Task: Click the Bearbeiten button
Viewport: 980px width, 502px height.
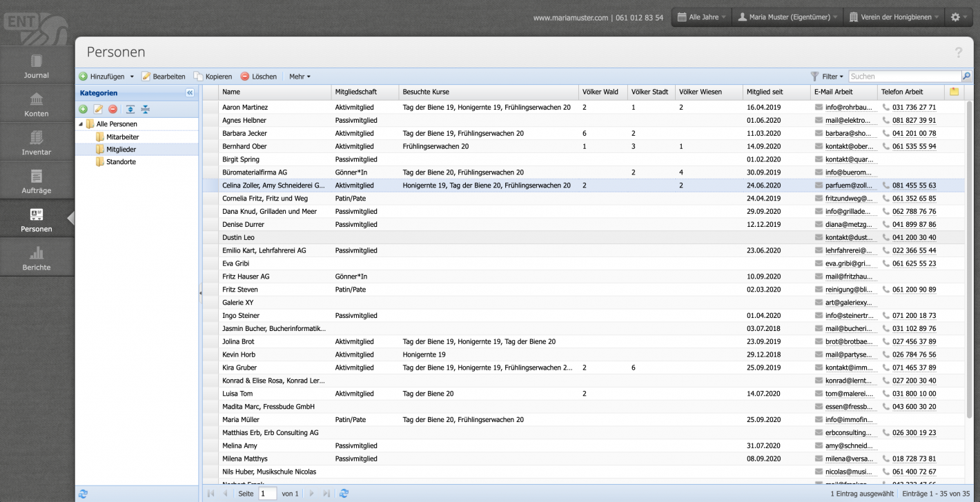Action: pos(164,77)
